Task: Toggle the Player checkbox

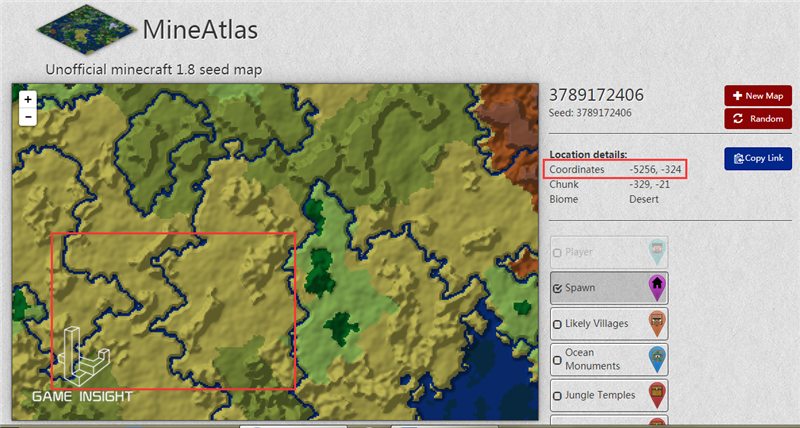Action: 557,253
